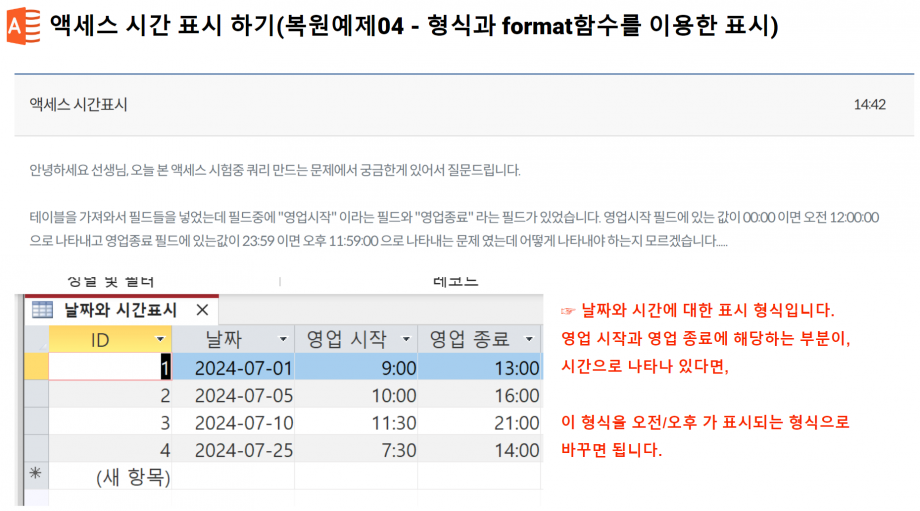Close the 날짜와 시간표시 table tab
The image size is (920, 511).
[x=202, y=310]
